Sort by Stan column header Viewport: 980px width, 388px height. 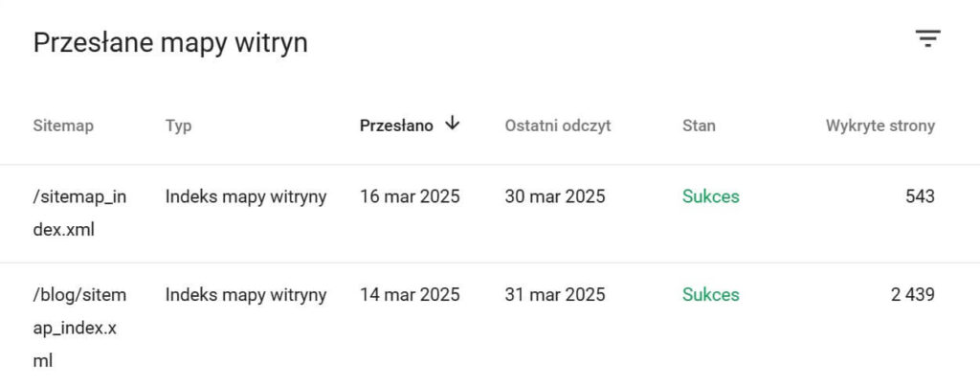pyautogui.click(x=699, y=126)
